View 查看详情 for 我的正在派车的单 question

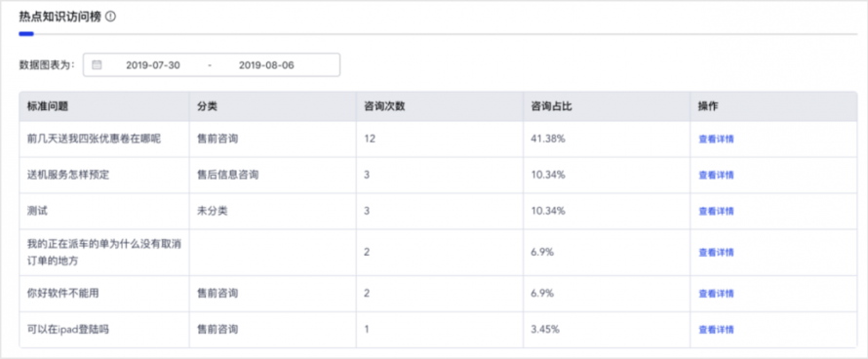716,253
